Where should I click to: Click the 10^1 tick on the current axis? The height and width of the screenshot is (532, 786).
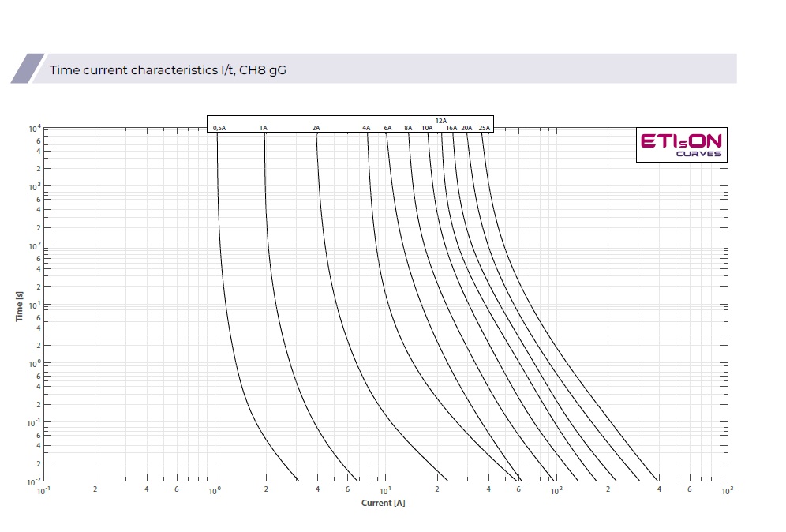(384, 492)
